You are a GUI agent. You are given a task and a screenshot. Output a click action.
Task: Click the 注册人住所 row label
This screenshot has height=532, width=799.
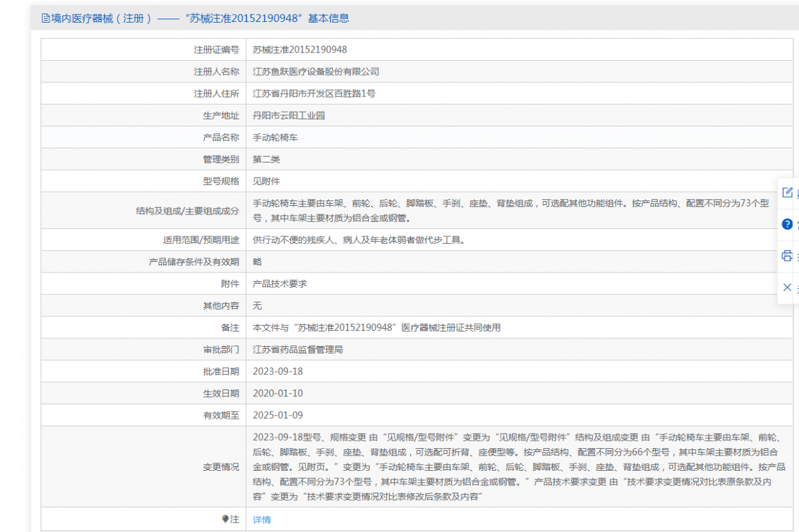216,94
